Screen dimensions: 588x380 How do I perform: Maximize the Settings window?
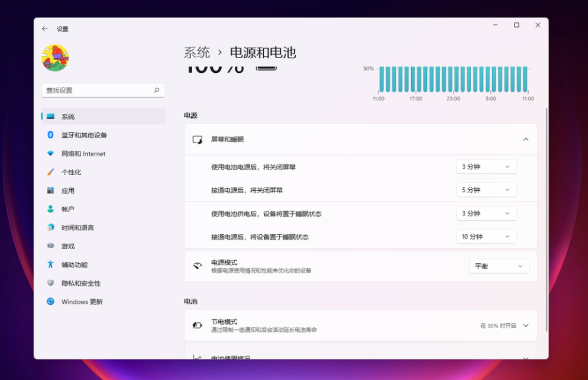(x=516, y=25)
